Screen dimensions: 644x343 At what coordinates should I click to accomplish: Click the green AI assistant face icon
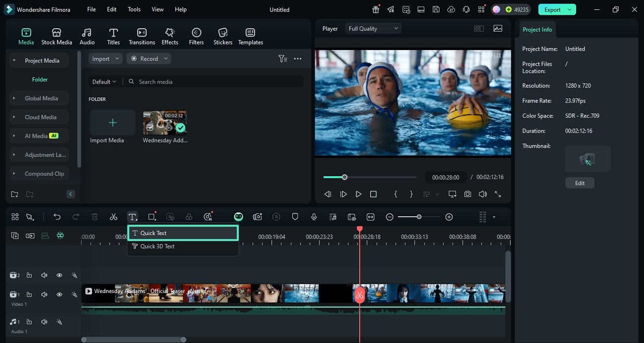pos(239,217)
